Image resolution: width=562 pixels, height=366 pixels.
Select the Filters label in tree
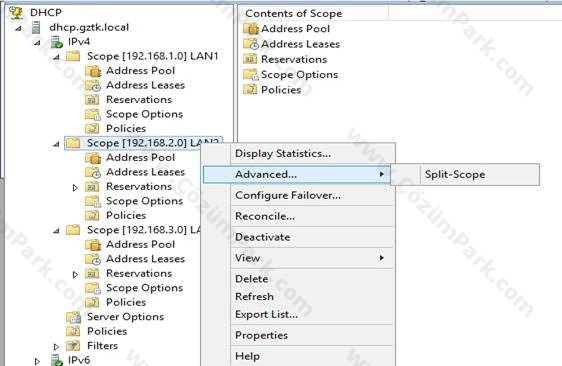pos(103,346)
